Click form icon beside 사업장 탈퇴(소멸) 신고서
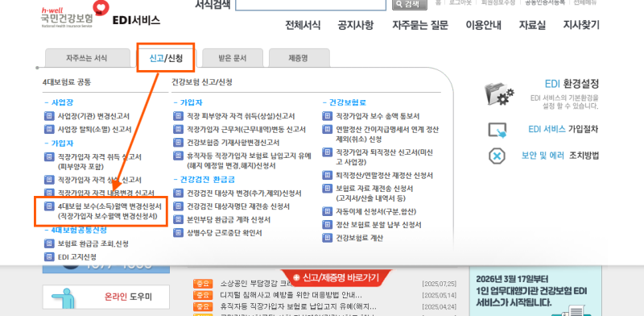Image resolution: width=644 pixels, height=316 pixels. coord(49,130)
